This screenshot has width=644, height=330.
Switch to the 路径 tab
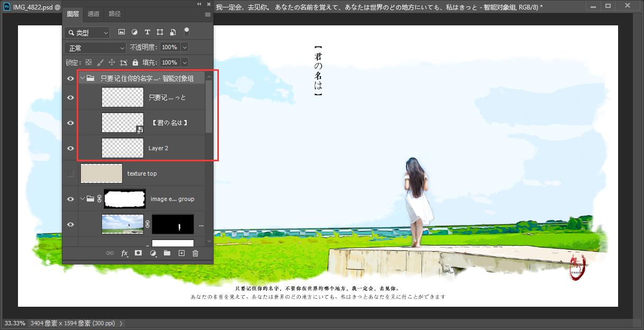(114, 14)
